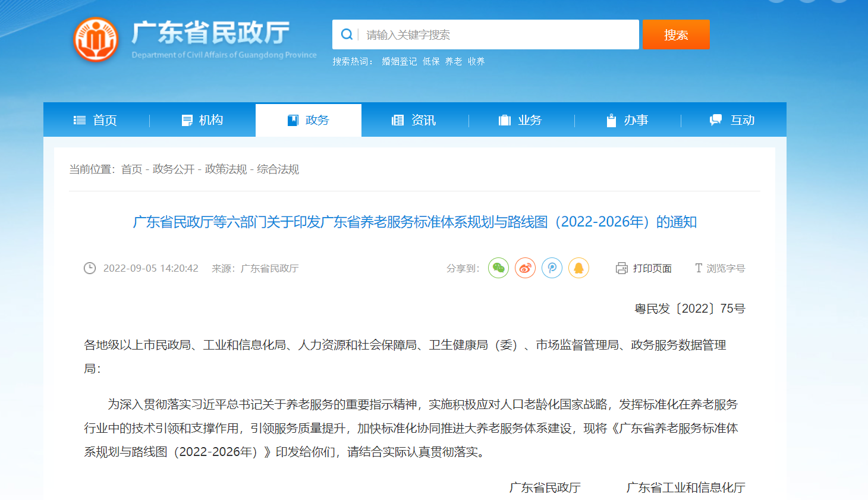Viewport: 868px width, 500px height.
Task: Search hot word 养老
Action: click(454, 61)
